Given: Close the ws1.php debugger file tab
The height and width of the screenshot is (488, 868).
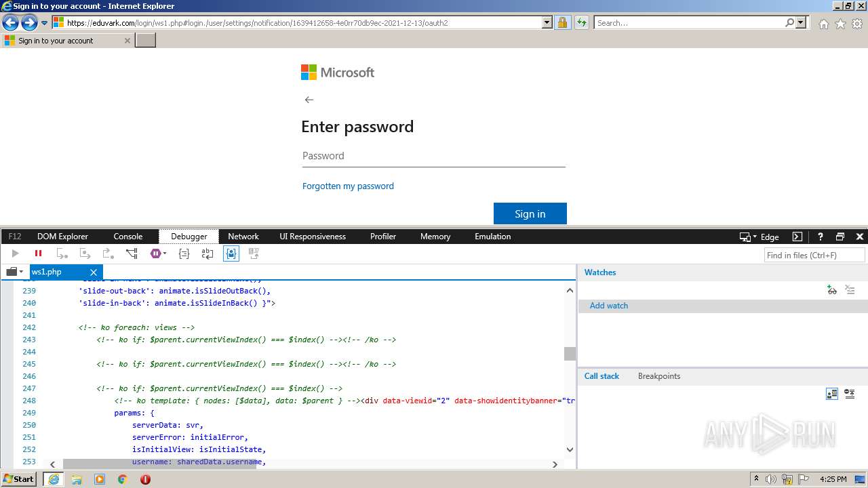Looking at the screenshot, I should 94,272.
